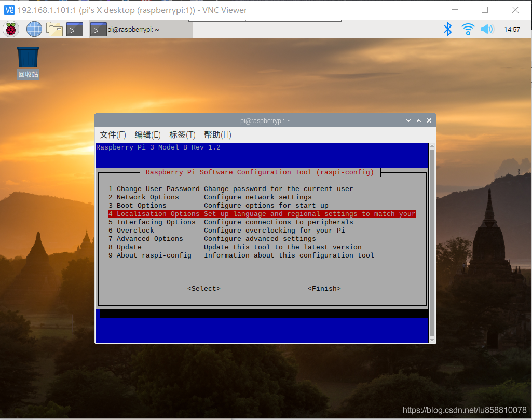The height and width of the screenshot is (420, 532).
Task: Click the terminal scrollbar down arrow
Action: [x=432, y=340]
